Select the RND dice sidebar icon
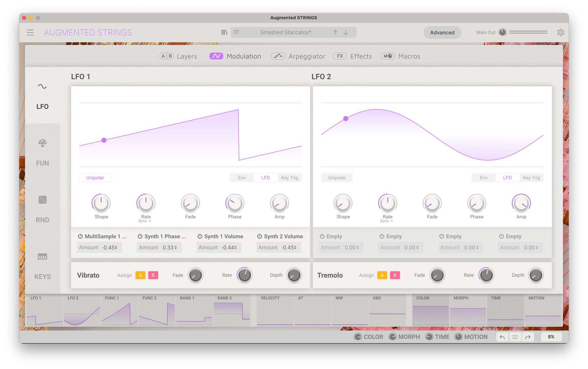 coord(42,200)
